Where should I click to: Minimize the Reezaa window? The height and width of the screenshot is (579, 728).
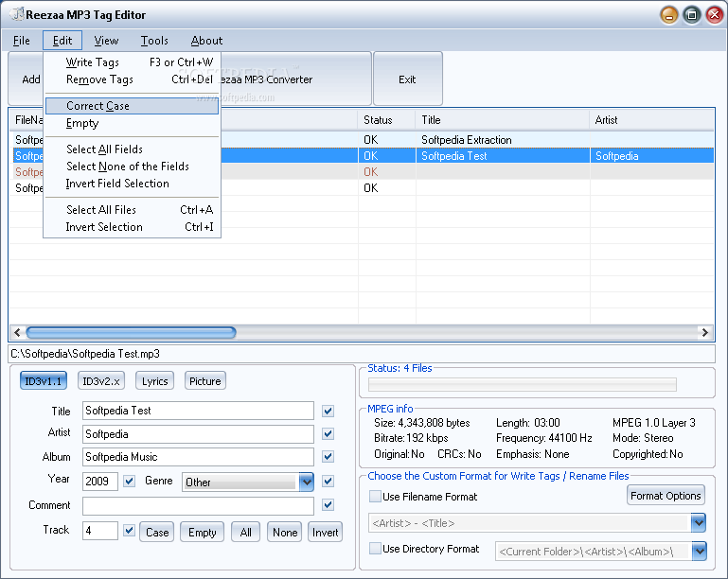pyautogui.click(x=669, y=15)
